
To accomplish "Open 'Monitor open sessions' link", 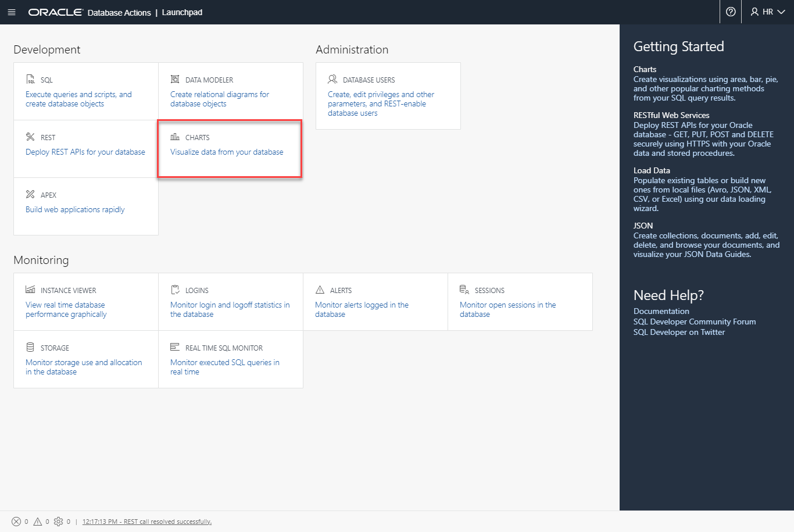I will (508, 309).
